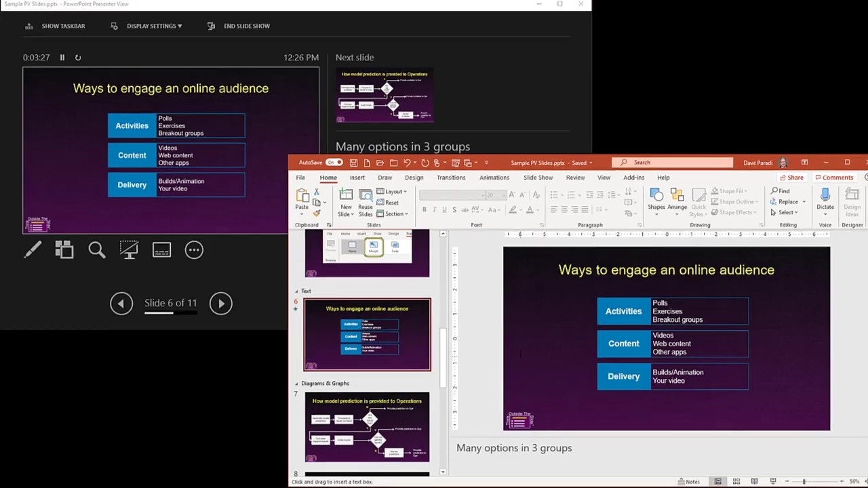868x488 pixels.
Task: Select the pen and laser pointer tool
Action: coord(33,250)
